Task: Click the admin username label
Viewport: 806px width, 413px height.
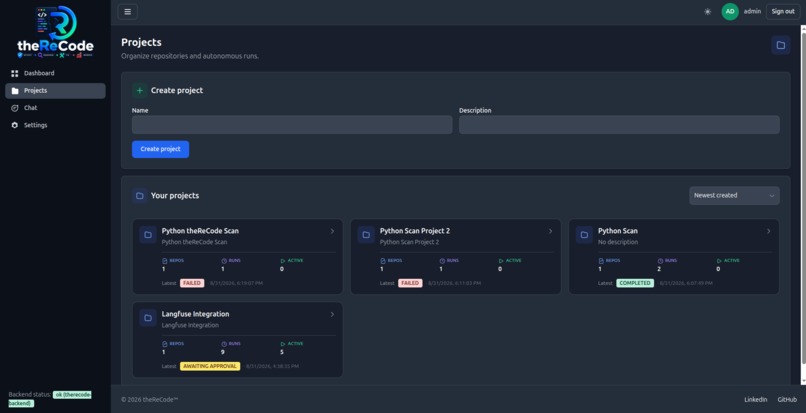Action: [x=752, y=11]
